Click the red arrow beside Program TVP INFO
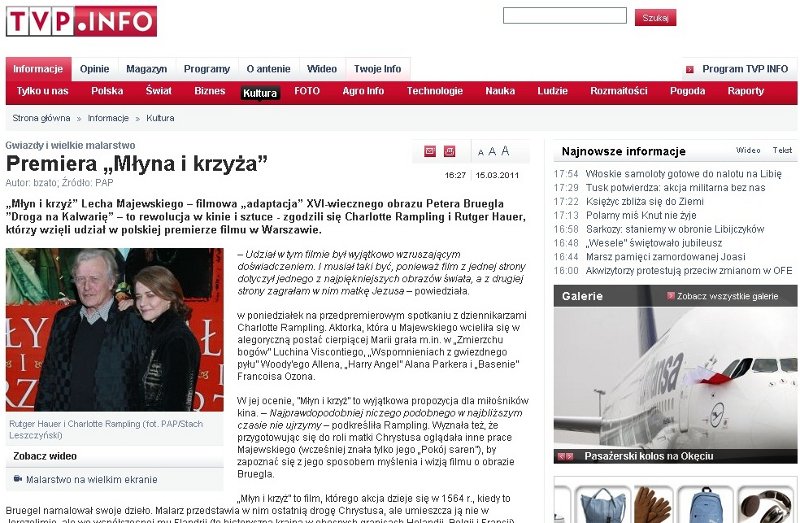800x523 pixels. (690, 69)
